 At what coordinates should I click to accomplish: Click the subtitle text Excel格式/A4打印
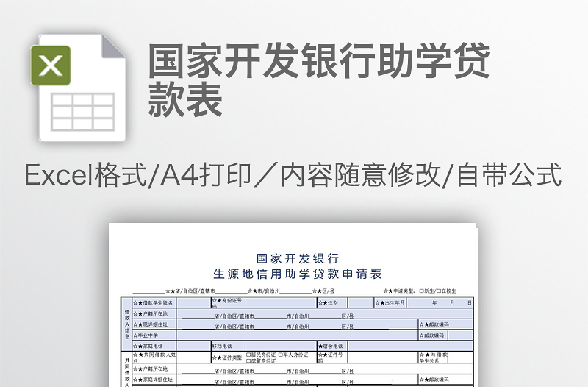(137, 175)
